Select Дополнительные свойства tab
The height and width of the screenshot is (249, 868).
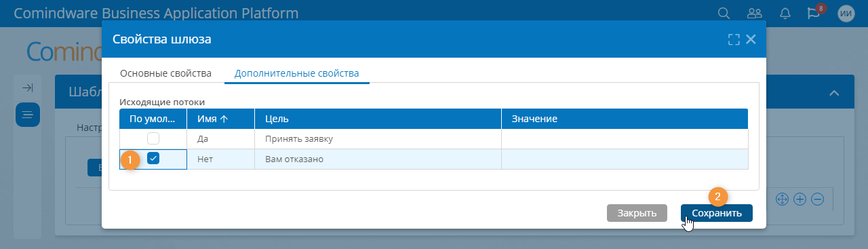point(296,73)
